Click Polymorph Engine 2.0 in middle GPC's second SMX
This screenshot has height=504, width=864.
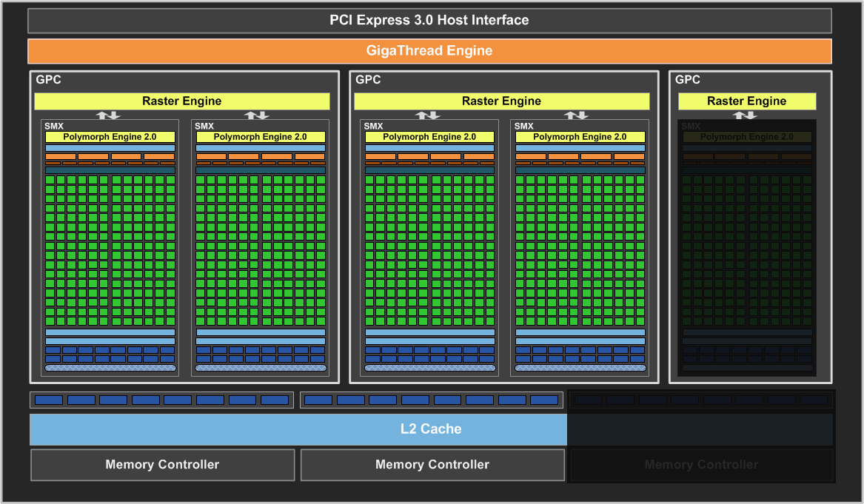click(x=580, y=137)
